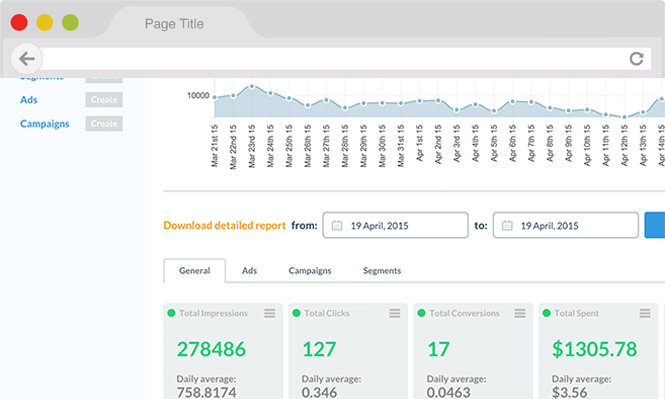Switch to the Campaigns tab

pos(310,271)
